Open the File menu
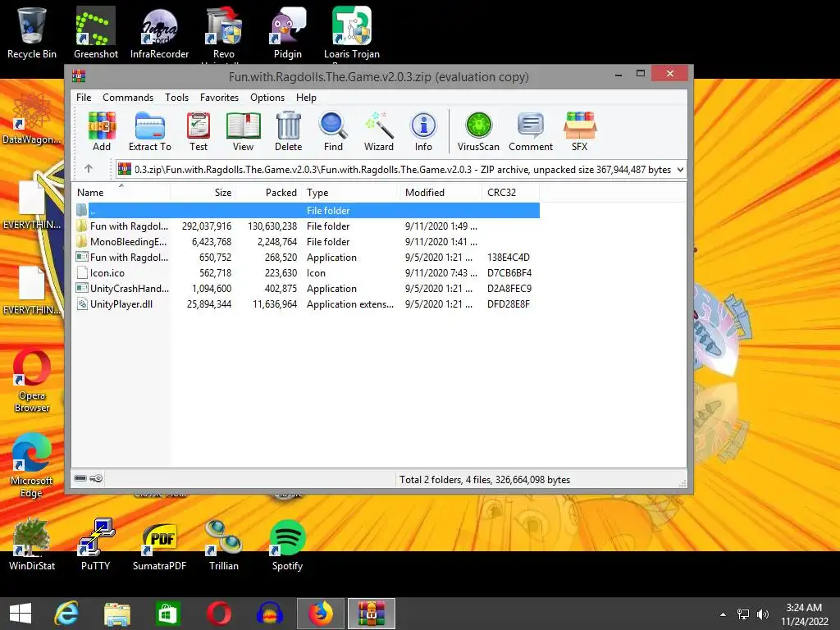 (84, 98)
